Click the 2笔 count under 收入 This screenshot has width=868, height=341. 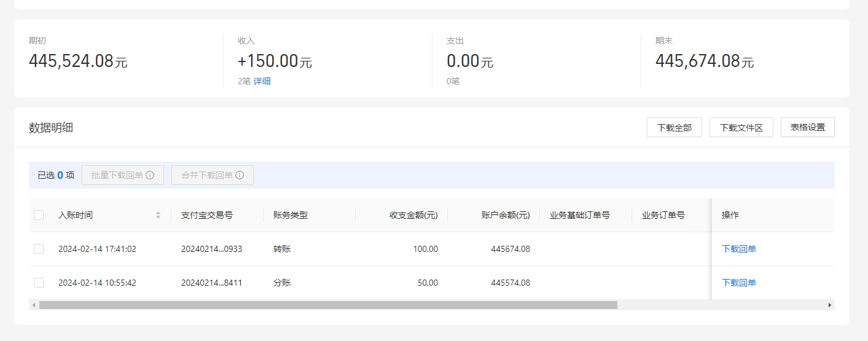point(244,81)
